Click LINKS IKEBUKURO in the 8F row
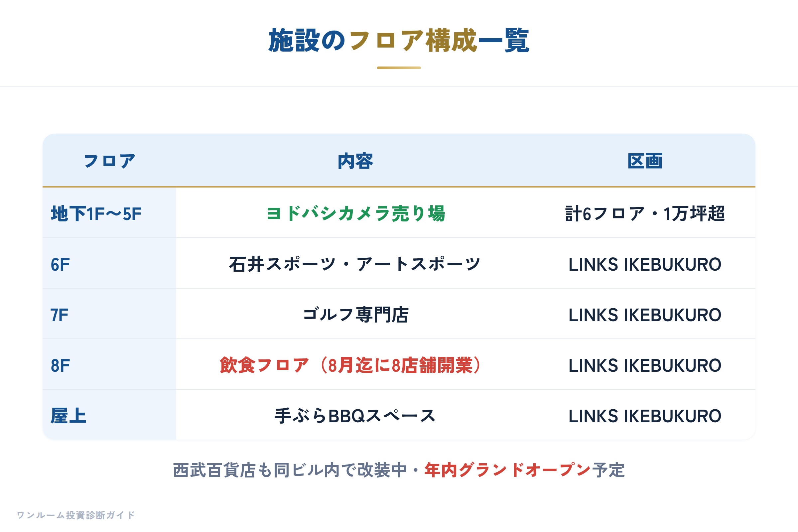798x532 pixels. (x=645, y=366)
